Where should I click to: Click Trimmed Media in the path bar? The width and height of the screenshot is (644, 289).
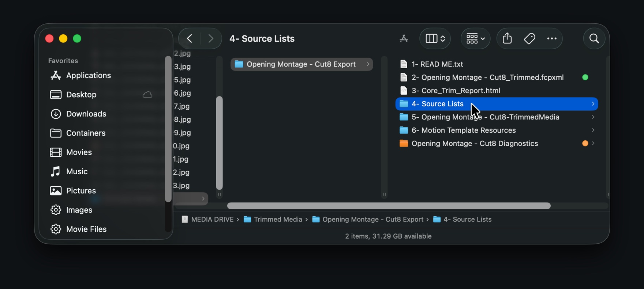coord(273,220)
